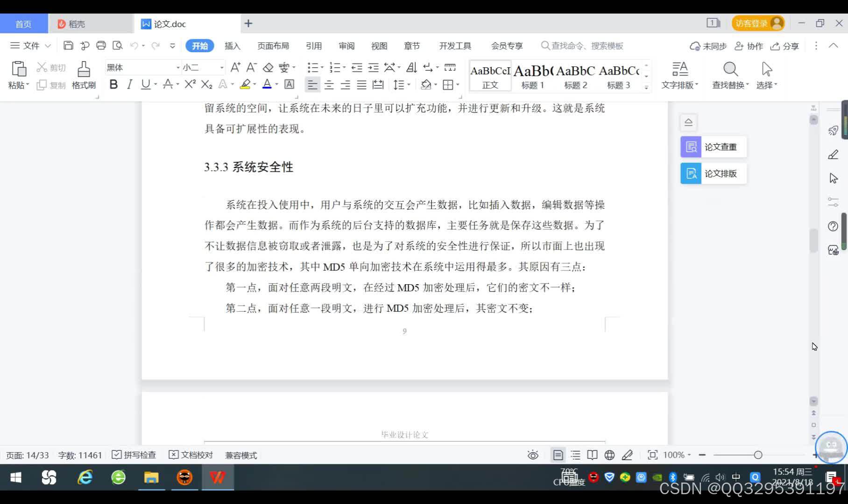Viewport: 848px width, 504px height.
Task: Increase font size with A+ icon
Action: 235,68
